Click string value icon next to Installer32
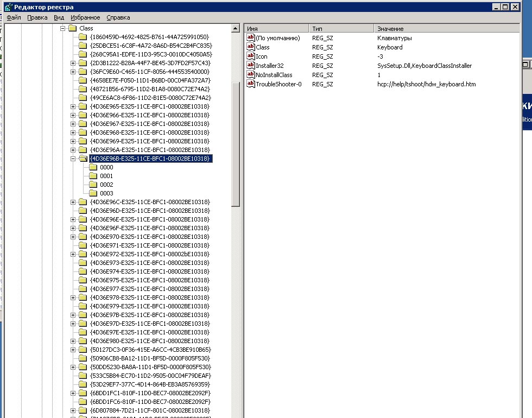This screenshot has height=418, width=532. tap(251, 65)
